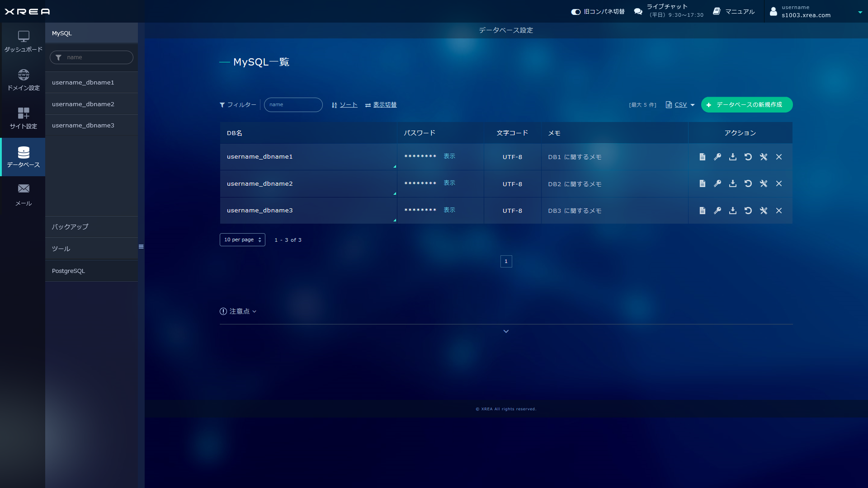This screenshot has height=488, width=868.
Task: Open the CSV export dropdown
Action: [x=680, y=105]
